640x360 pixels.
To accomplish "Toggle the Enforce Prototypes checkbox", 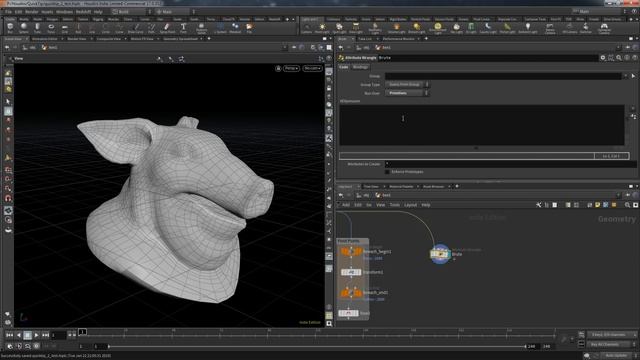I will click(387, 172).
